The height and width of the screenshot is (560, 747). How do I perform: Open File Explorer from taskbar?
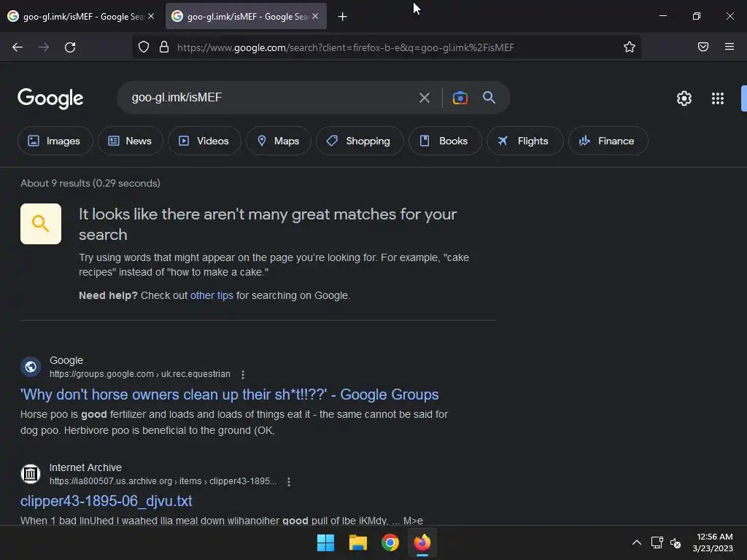tap(357, 542)
